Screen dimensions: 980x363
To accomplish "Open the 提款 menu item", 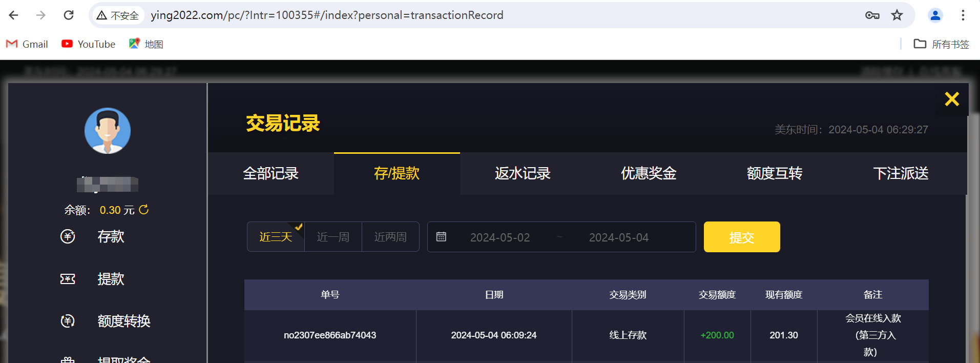I will [111, 279].
